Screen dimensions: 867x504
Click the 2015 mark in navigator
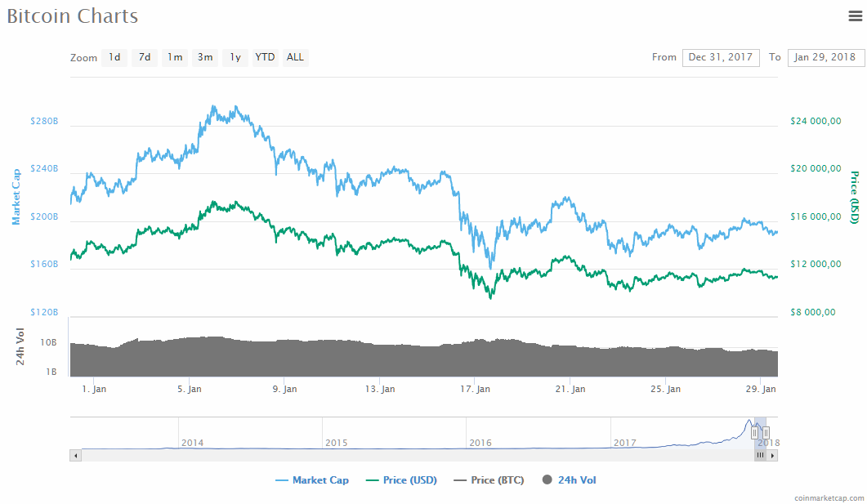click(336, 443)
